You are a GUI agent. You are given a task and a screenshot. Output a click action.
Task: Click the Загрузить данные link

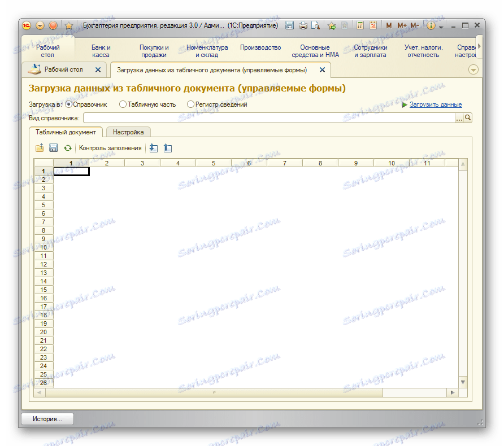(435, 104)
